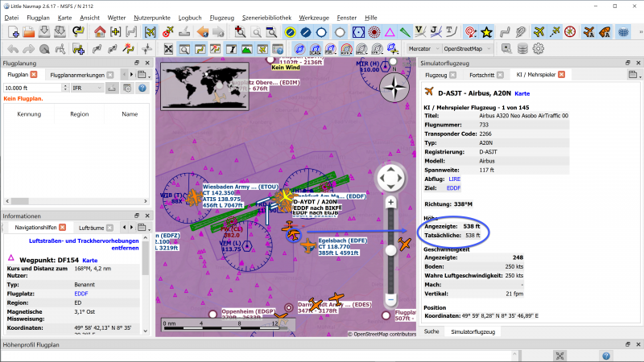Show Jet airways with J icon
The height and width of the screenshot is (362, 644).
(436, 31)
